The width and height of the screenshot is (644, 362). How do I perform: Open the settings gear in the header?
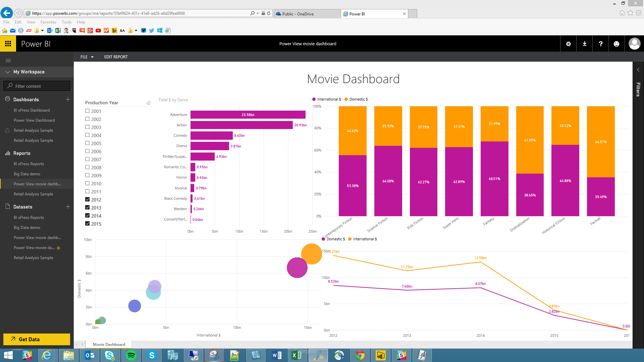click(568, 44)
